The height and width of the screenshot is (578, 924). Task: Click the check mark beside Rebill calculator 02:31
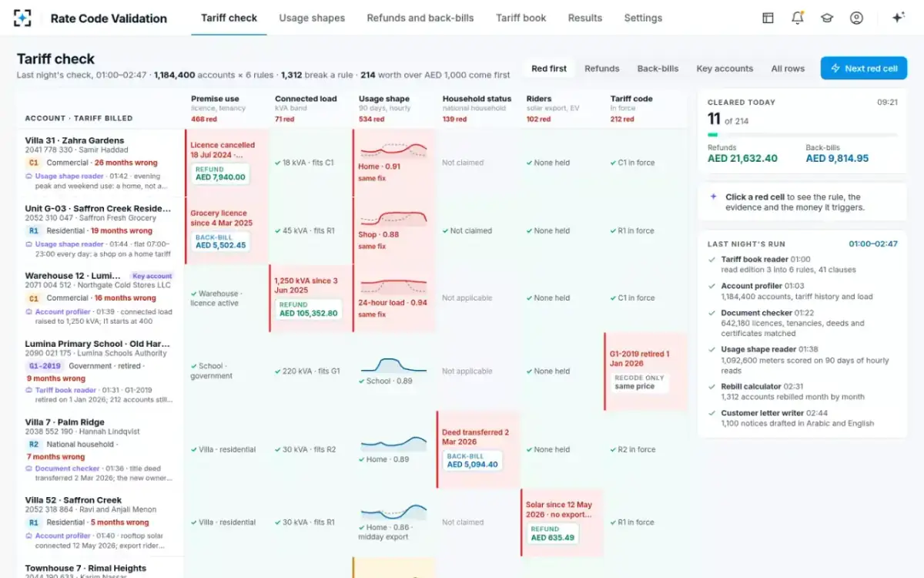tap(711, 387)
